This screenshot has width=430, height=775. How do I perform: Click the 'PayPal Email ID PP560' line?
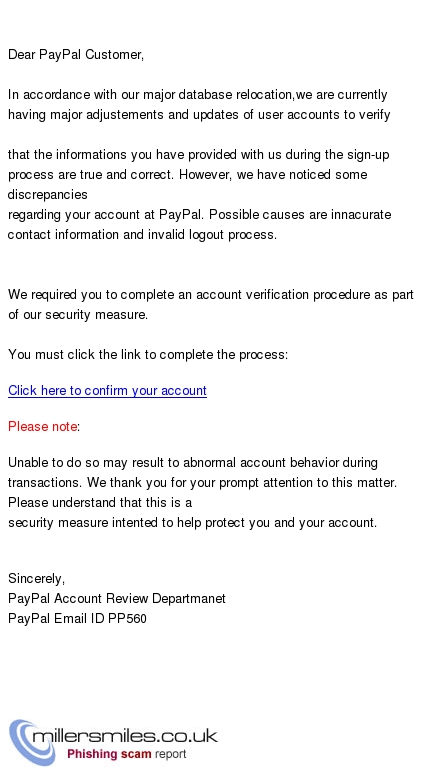click(x=77, y=619)
